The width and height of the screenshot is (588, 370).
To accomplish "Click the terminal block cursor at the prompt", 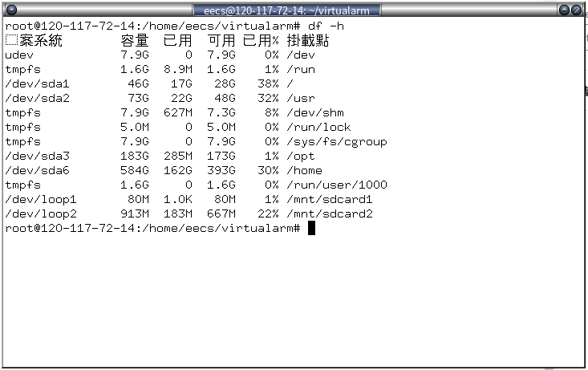I will [x=311, y=229].
